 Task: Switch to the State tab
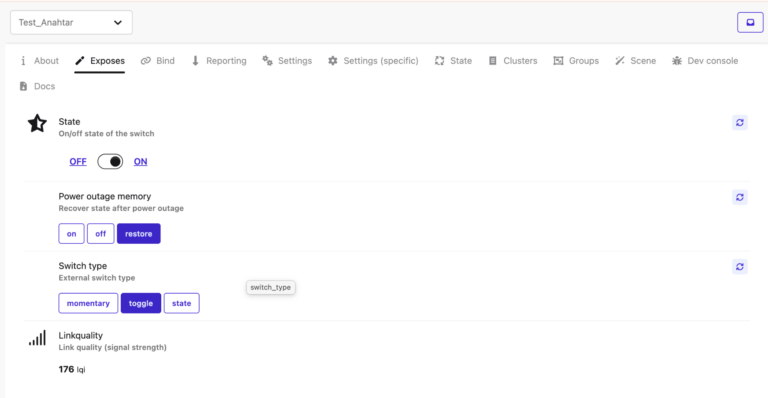[x=454, y=61]
